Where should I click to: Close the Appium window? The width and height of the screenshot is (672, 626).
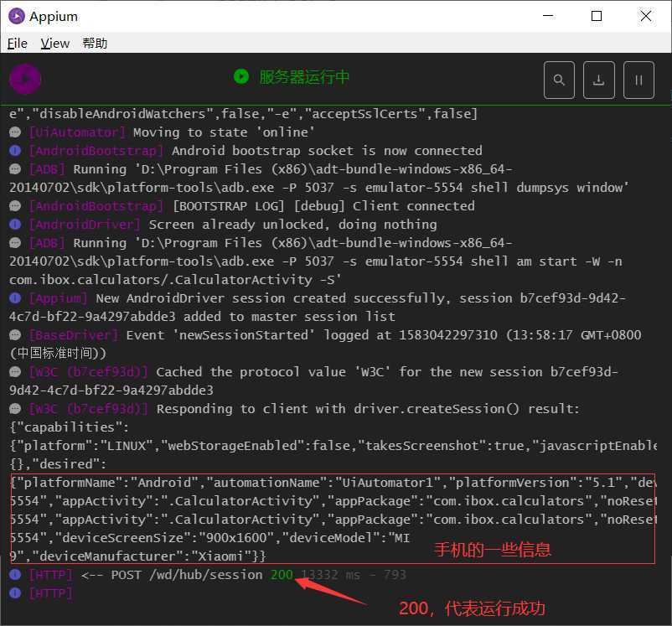[x=646, y=16]
